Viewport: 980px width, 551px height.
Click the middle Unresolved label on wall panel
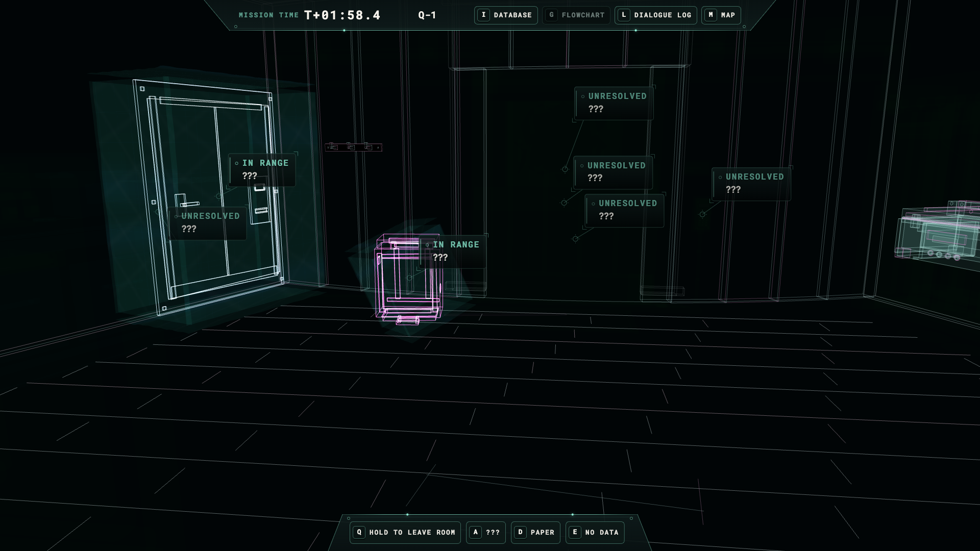coord(614,172)
